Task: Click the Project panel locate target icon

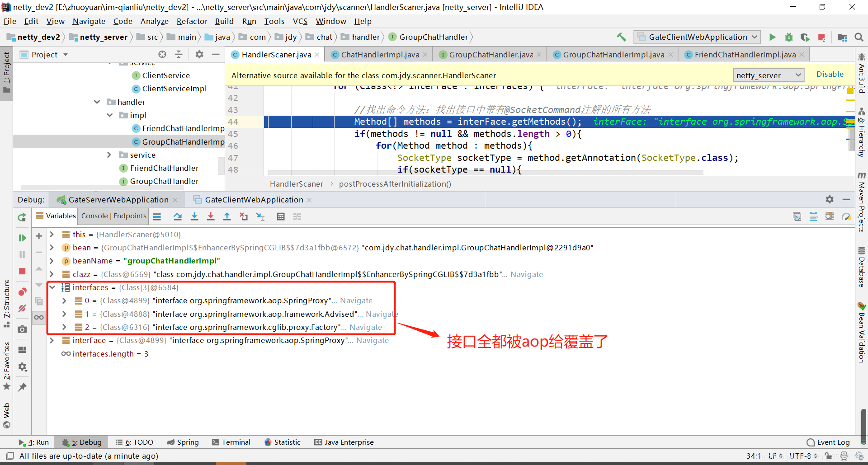Action: (162, 54)
